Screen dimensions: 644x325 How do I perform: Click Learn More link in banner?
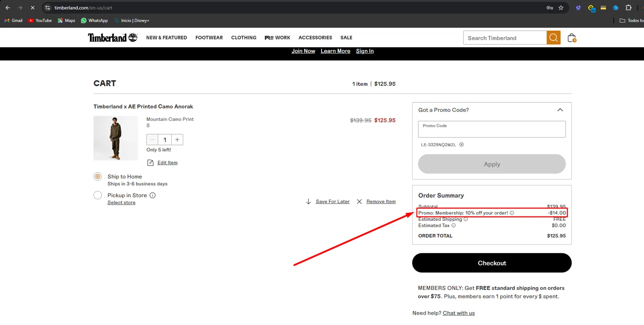(335, 51)
